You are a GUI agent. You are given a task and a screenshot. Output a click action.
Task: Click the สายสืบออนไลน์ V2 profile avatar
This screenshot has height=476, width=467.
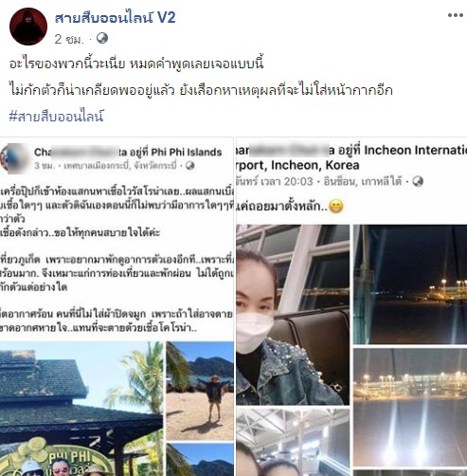28,27
